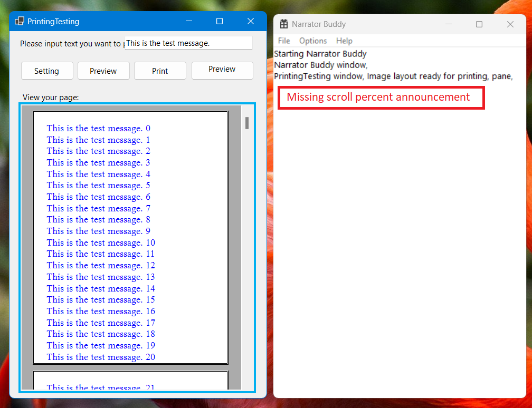Maximize the Narrator Buddy window
532x408 pixels.
tap(479, 24)
